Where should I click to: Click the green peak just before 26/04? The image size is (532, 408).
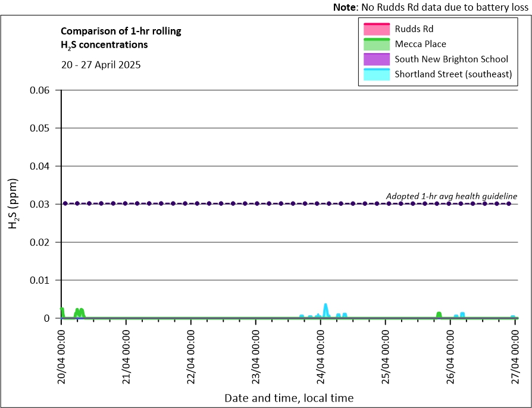click(x=439, y=314)
